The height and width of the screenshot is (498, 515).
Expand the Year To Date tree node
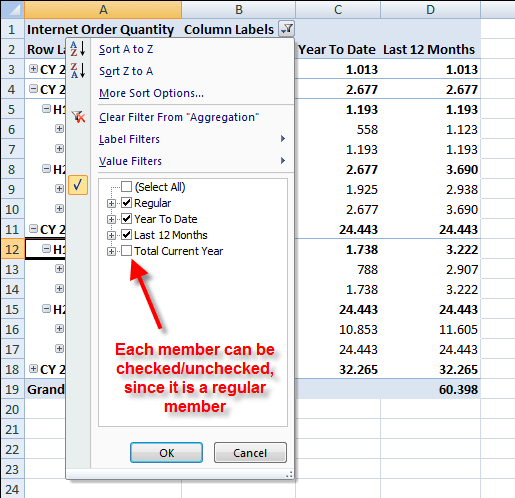[111, 219]
